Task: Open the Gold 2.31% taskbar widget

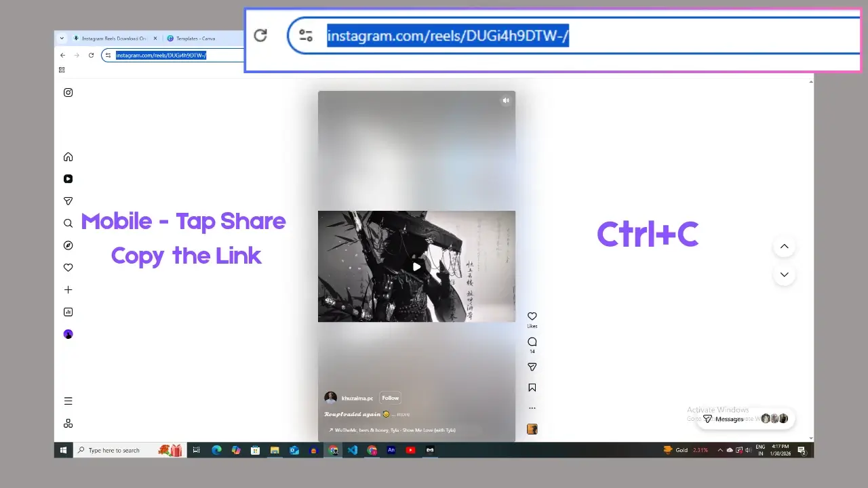Action: 686,450
